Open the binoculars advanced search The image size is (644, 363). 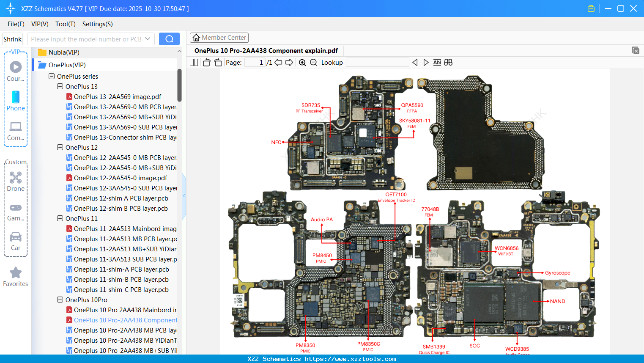pyautogui.click(x=448, y=62)
